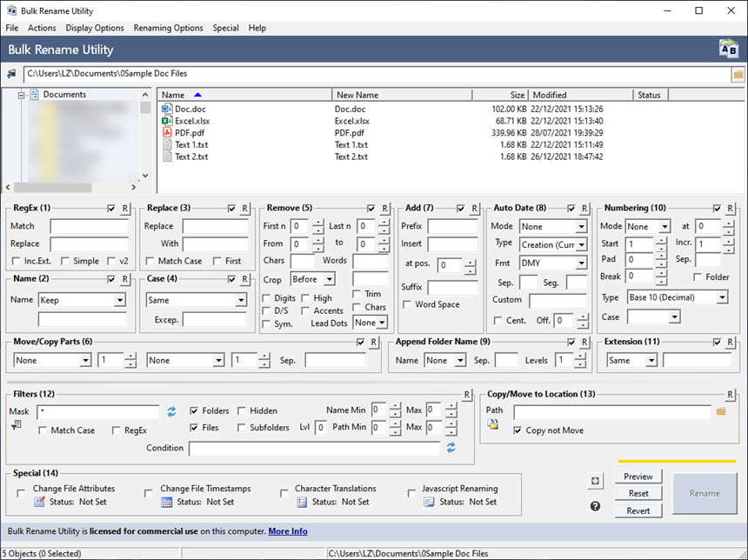748x560 pixels.
Task: Open the More Info link
Action: (x=288, y=531)
